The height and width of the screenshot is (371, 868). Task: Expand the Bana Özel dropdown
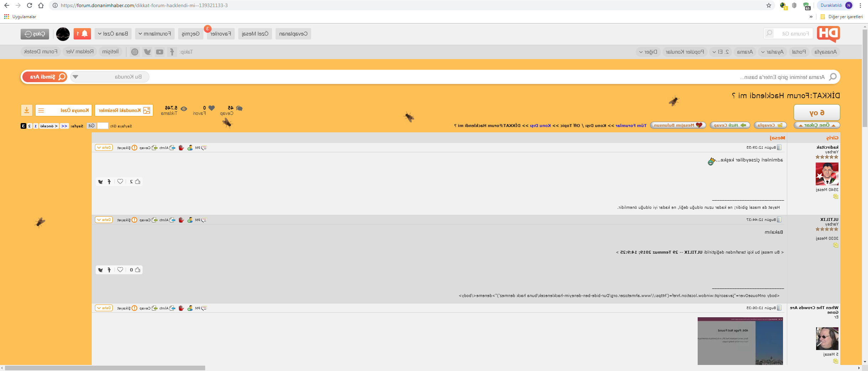tap(113, 34)
